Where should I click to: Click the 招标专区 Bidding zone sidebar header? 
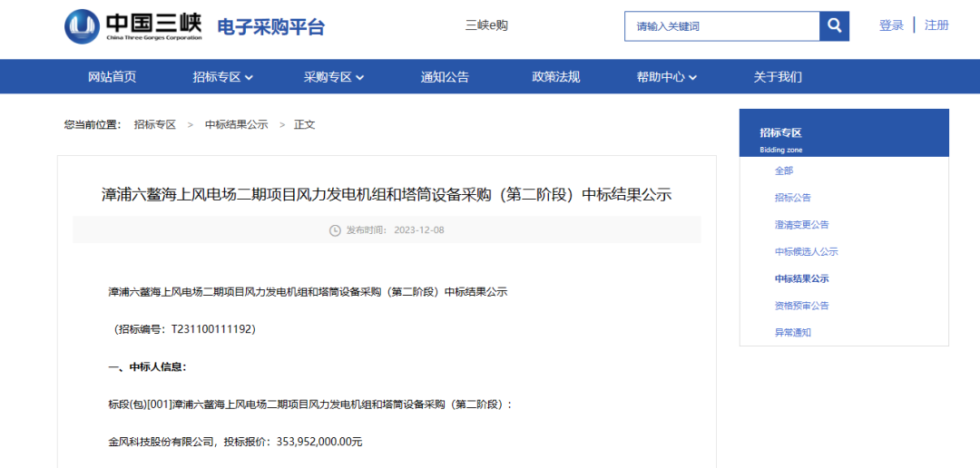[x=844, y=132]
